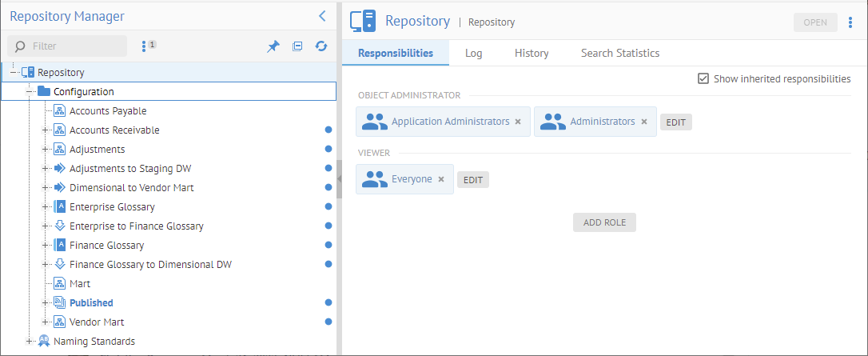Click into the Filter search field
The height and width of the screenshot is (356, 868).
tap(76, 46)
